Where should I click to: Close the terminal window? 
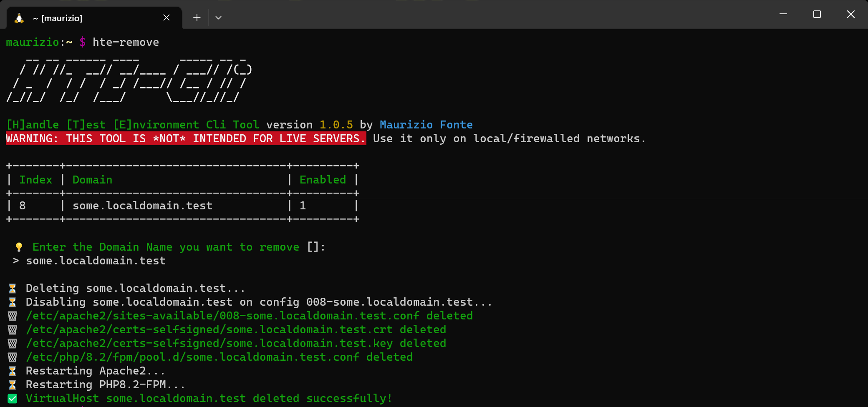(851, 14)
